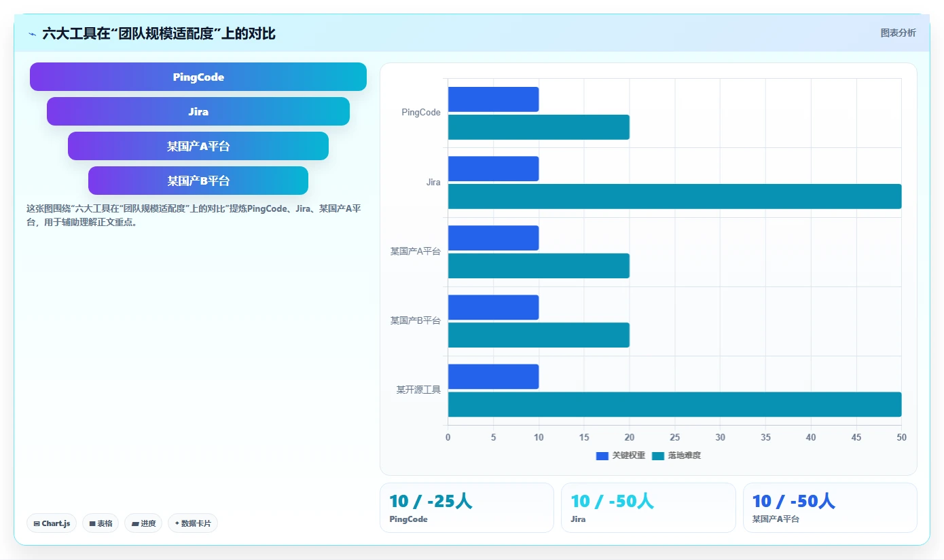Viewport: 944px width, 560px height.
Task: Click the Jira y-axis label
Action: click(433, 182)
